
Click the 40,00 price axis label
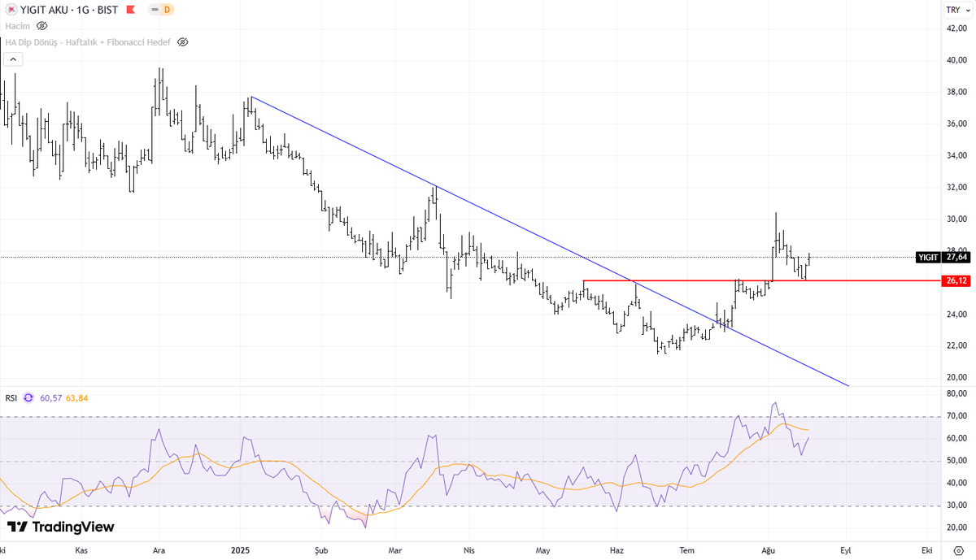(x=956, y=60)
